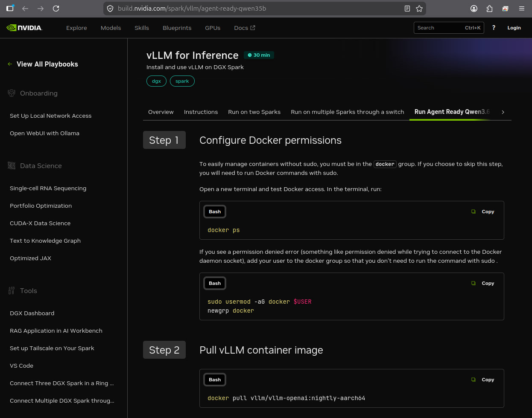
Task: Open the Models nav item
Action: (111, 28)
